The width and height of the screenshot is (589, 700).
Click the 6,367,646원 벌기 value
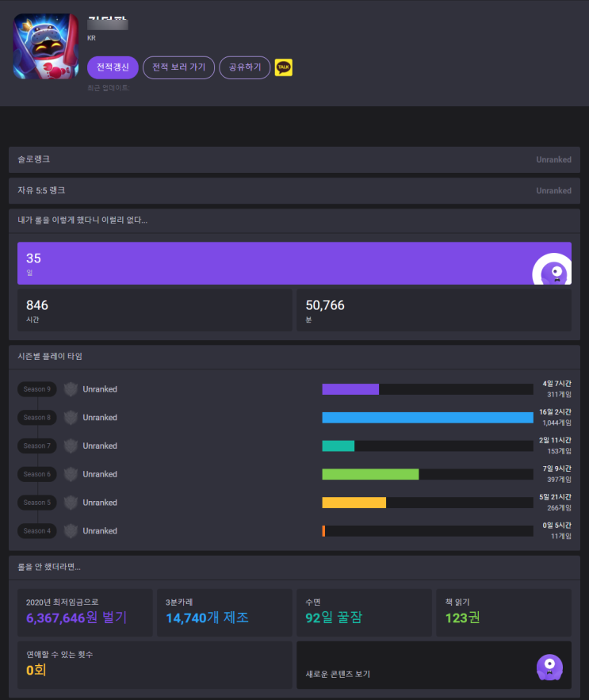coord(76,618)
